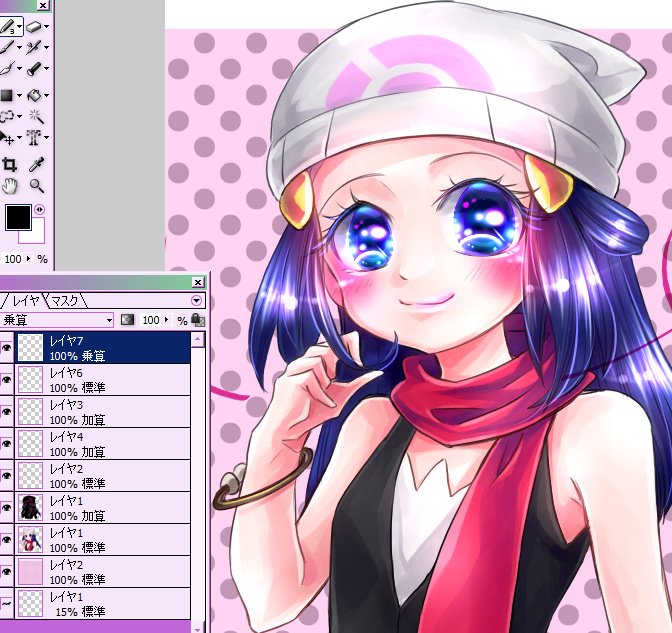
Task: Select the active レイヤ7 乗算 layer
Action: (x=102, y=348)
